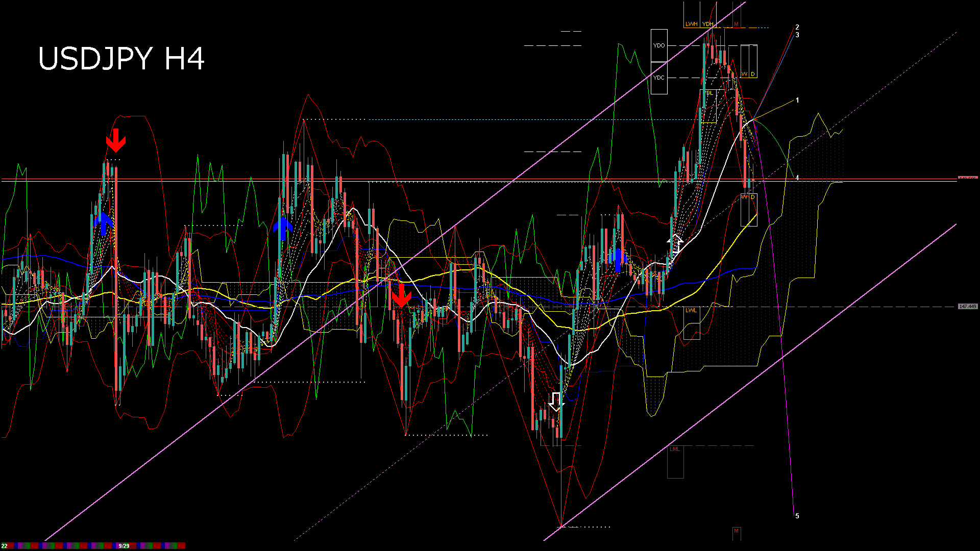Click the YDC label box

tap(659, 78)
